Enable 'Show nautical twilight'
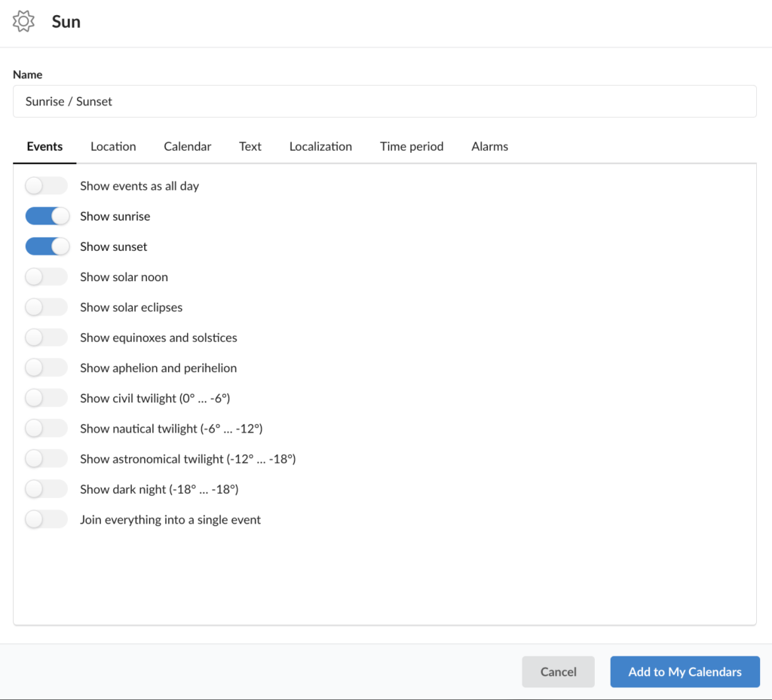Image resolution: width=772 pixels, height=700 pixels. (46, 428)
